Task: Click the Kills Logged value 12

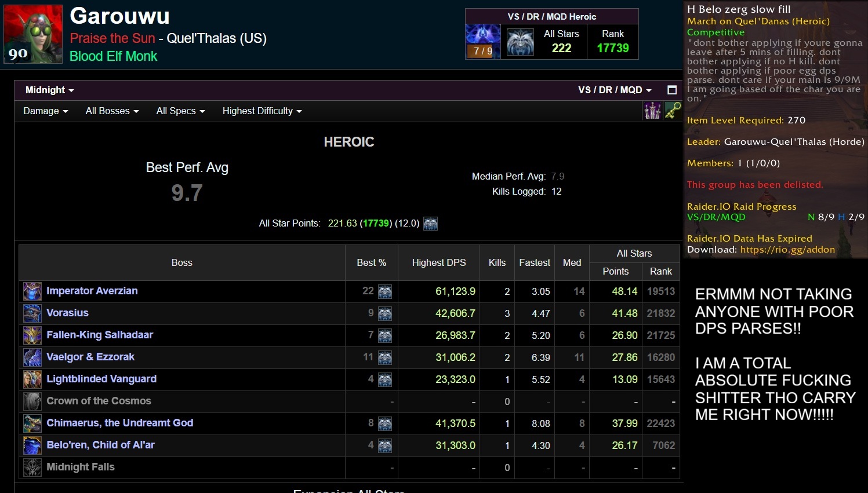Action: pos(557,192)
